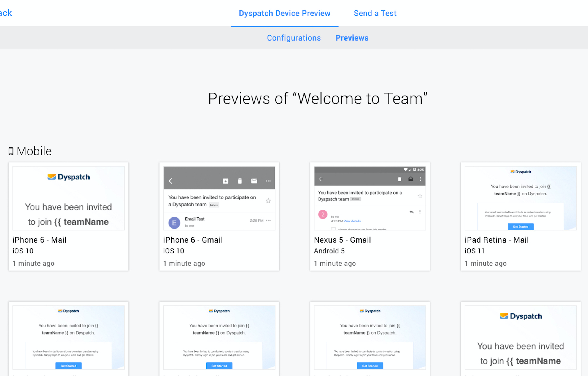The height and width of the screenshot is (376, 588).
Task: Click the Mobile section phone icon
Action: coord(11,151)
